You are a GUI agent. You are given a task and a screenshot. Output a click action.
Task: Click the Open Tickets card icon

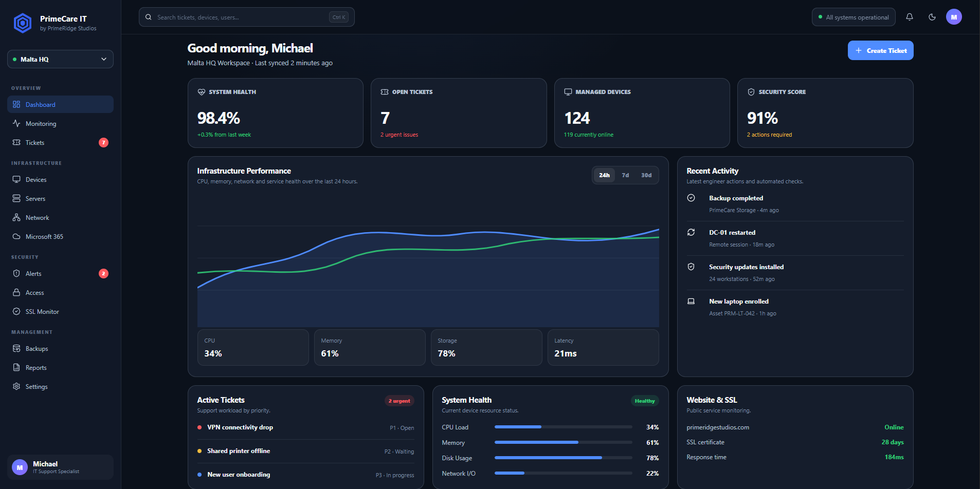[x=385, y=92]
